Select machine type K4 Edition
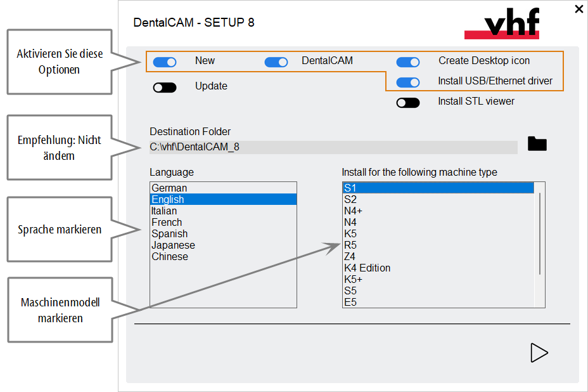 [x=438, y=268]
